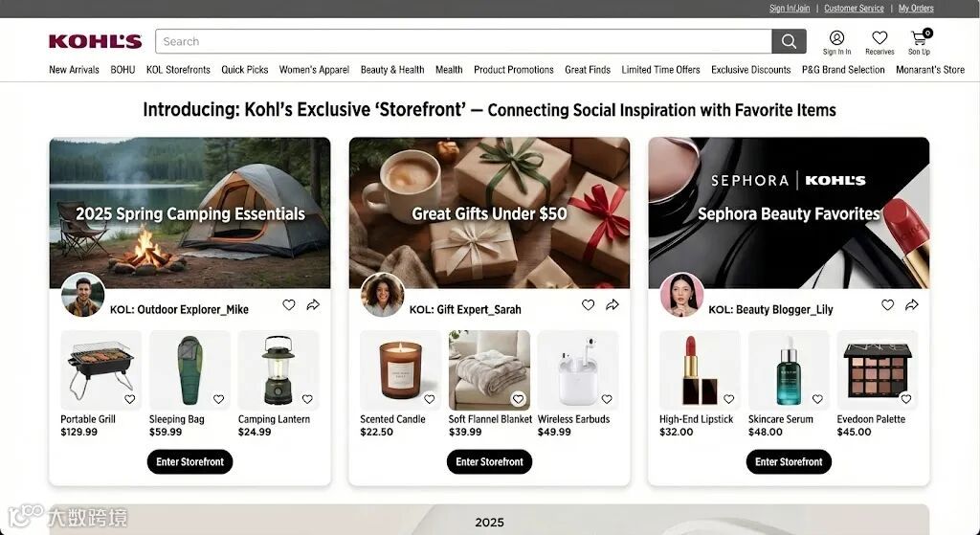The width and height of the screenshot is (980, 535).
Task: Open the KOL Storefronts menu
Action: [x=178, y=70]
